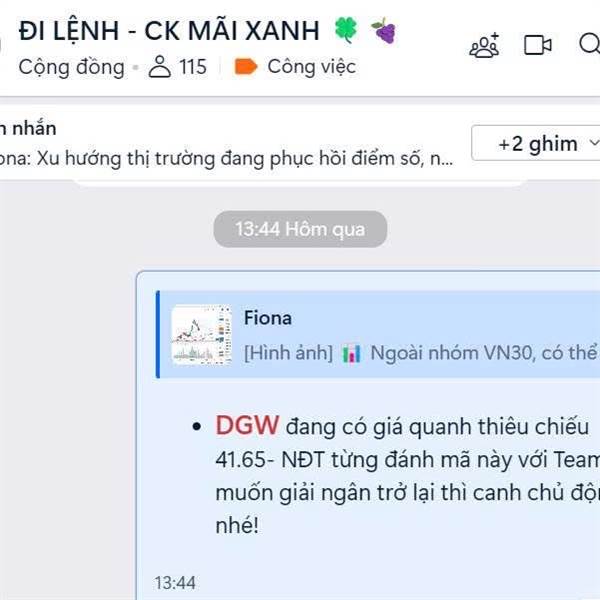Expand the +2 ghim pinned dropdown
Viewport: 600px width, 600px height.
(x=536, y=143)
